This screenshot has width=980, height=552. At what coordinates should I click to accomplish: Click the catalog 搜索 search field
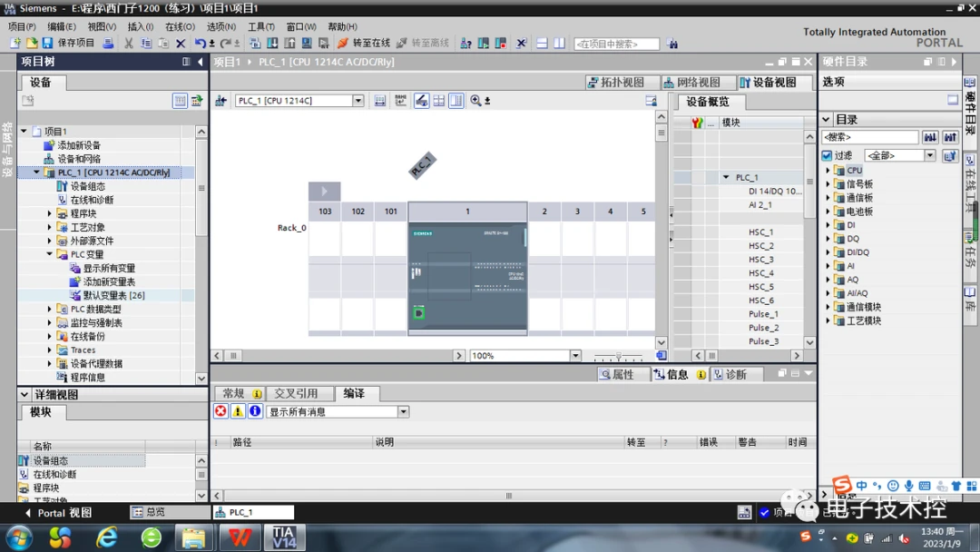click(870, 137)
